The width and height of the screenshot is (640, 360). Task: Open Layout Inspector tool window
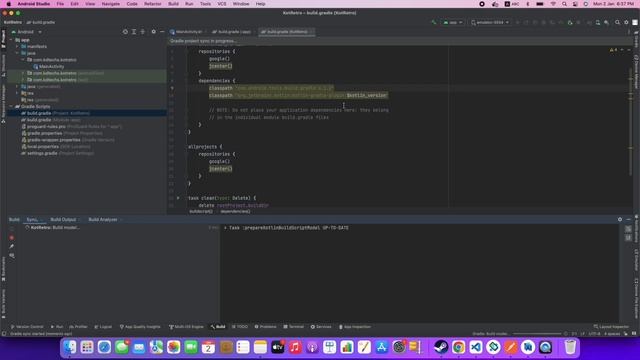point(611,327)
